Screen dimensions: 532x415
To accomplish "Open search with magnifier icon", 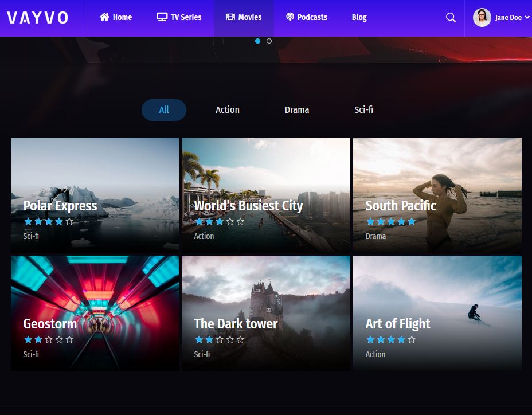I will click(451, 17).
